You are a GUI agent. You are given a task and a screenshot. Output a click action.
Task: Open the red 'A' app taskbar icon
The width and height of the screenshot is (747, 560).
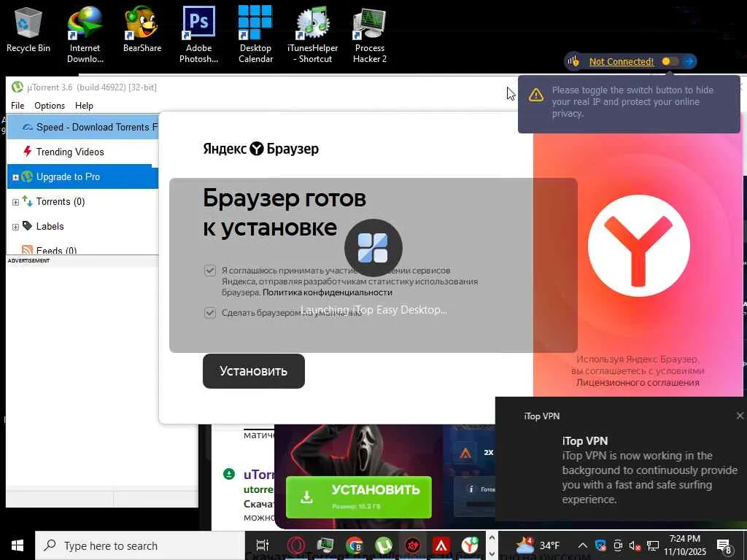(x=441, y=545)
